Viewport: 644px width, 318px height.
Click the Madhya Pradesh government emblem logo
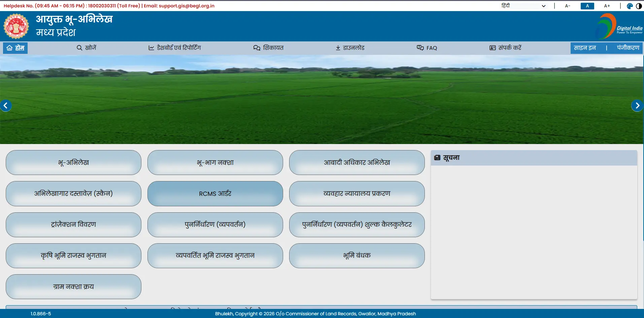16,26
